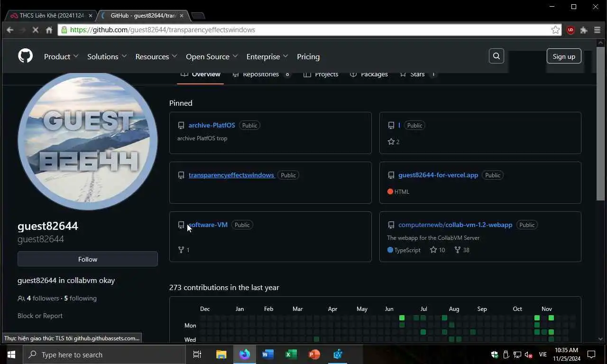Image resolution: width=607 pixels, height=364 pixels.
Task: Click the Block or Report link
Action: click(40, 316)
